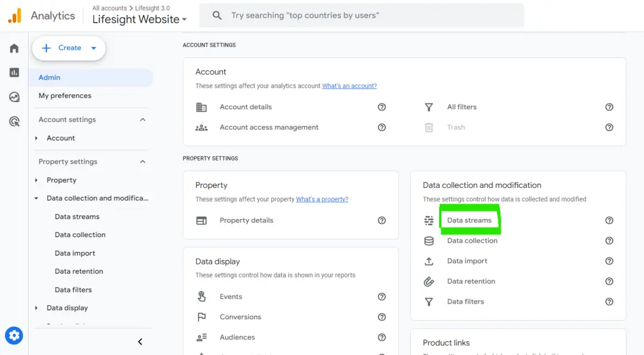Click the Events touch icon
This screenshot has width=644, height=355.
[202, 297]
